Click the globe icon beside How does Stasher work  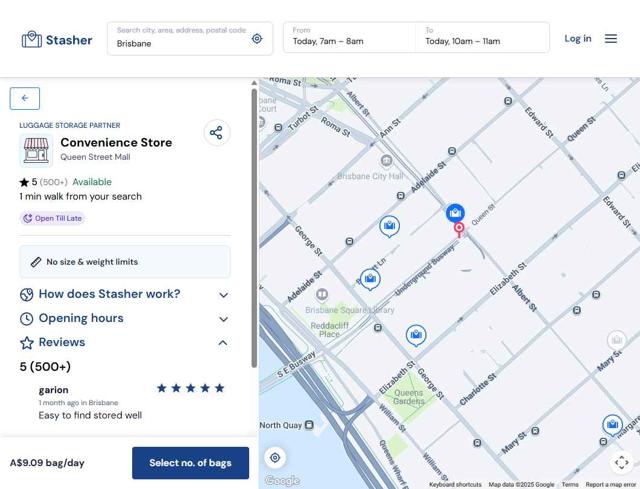27,295
